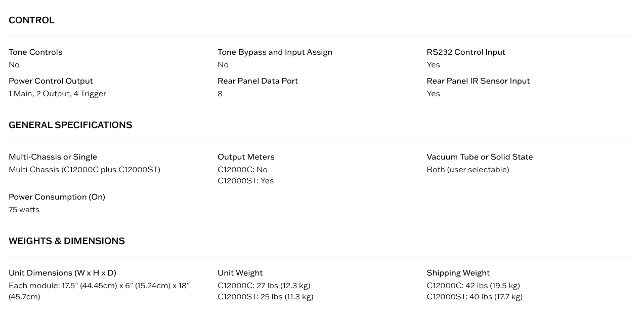This screenshot has width=644, height=313.
Task: Select the Unit Dimensions (W x H x D) label
Action: tap(62, 273)
